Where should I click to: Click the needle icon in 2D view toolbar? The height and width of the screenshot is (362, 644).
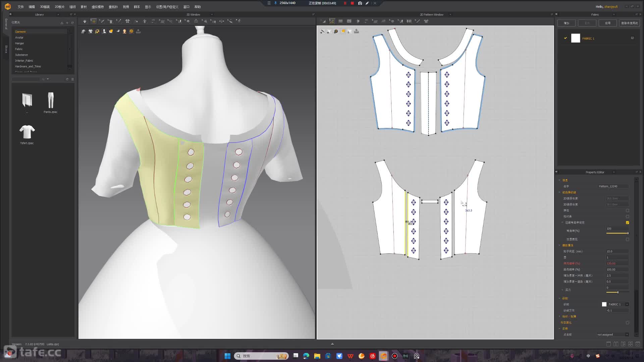[x=322, y=31]
